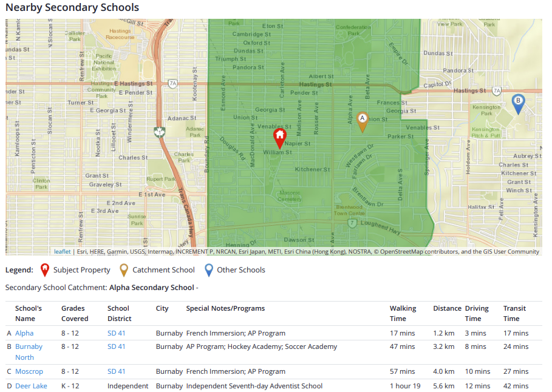Screen dimensions: 552x392
Task: Click the Walking Time column header
Action: pyautogui.click(x=402, y=313)
